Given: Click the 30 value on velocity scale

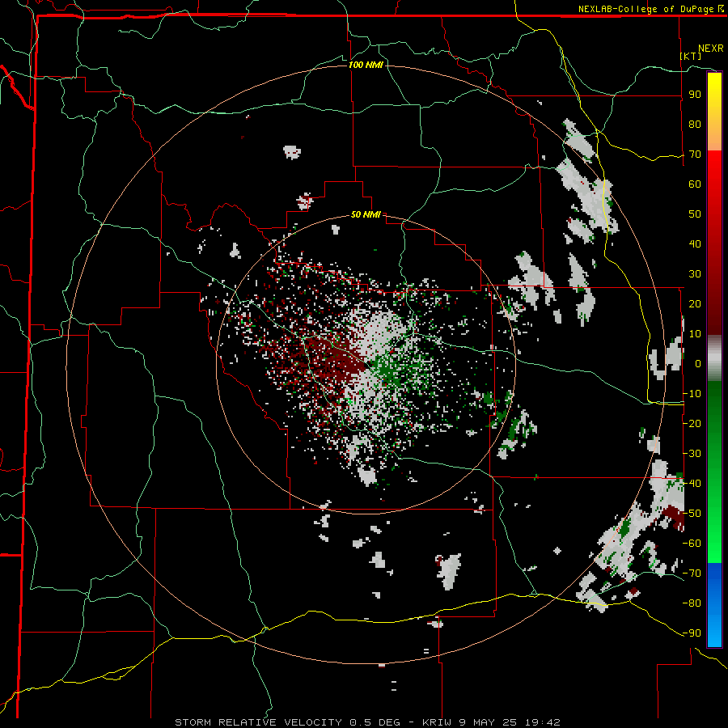Looking at the screenshot, I should point(695,274).
